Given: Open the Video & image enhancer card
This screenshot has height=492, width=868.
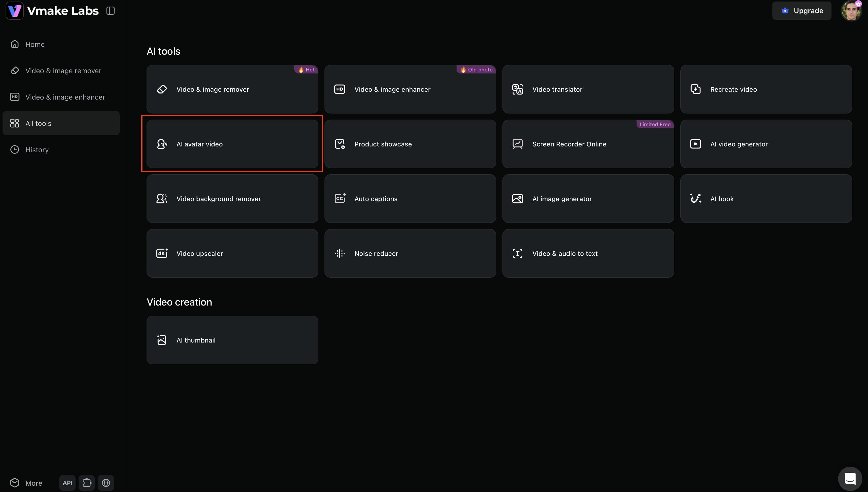Looking at the screenshot, I should (410, 89).
